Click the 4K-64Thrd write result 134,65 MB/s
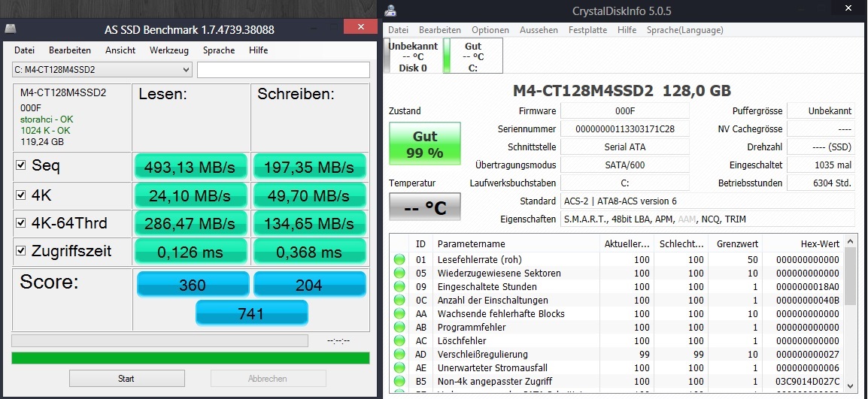Image resolution: width=868 pixels, height=399 pixels. pos(309,224)
